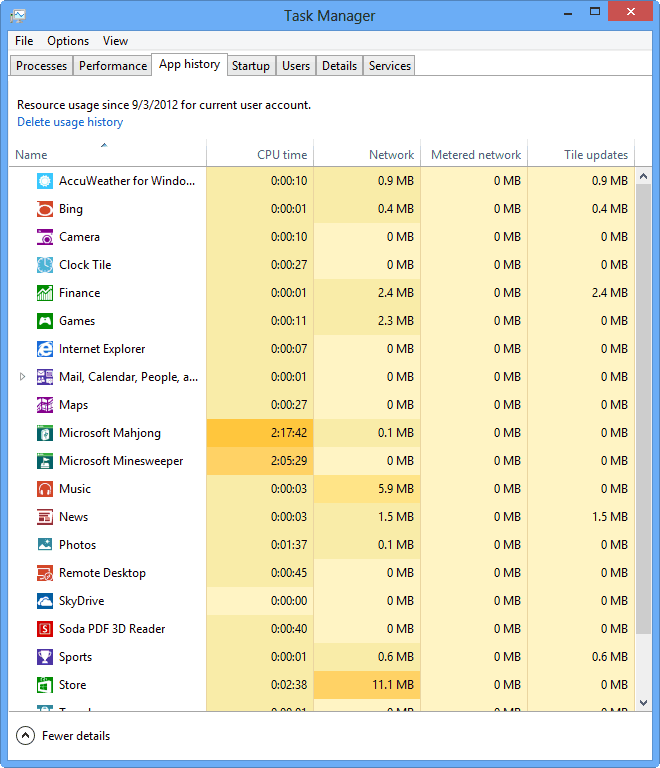Viewport: 660px width, 768px height.
Task: Click the Delete usage history link
Action: point(70,122)
